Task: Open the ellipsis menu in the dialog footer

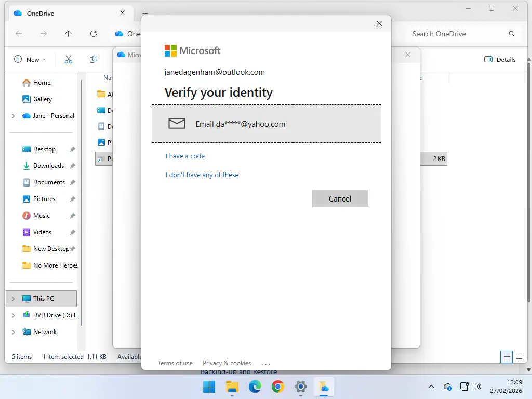Action: pyautogui.click(x=265, y=363)
